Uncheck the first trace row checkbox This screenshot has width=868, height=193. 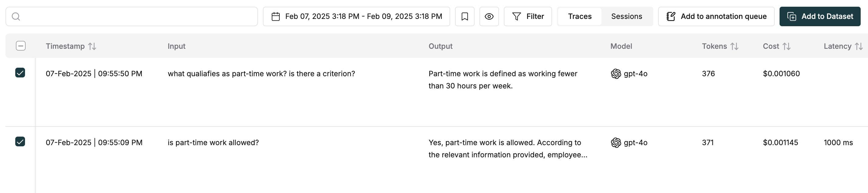click(20, 73)
